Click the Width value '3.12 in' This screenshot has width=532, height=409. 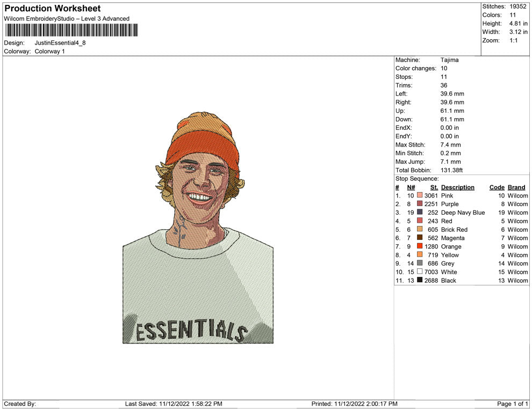(x=518, y=32)
